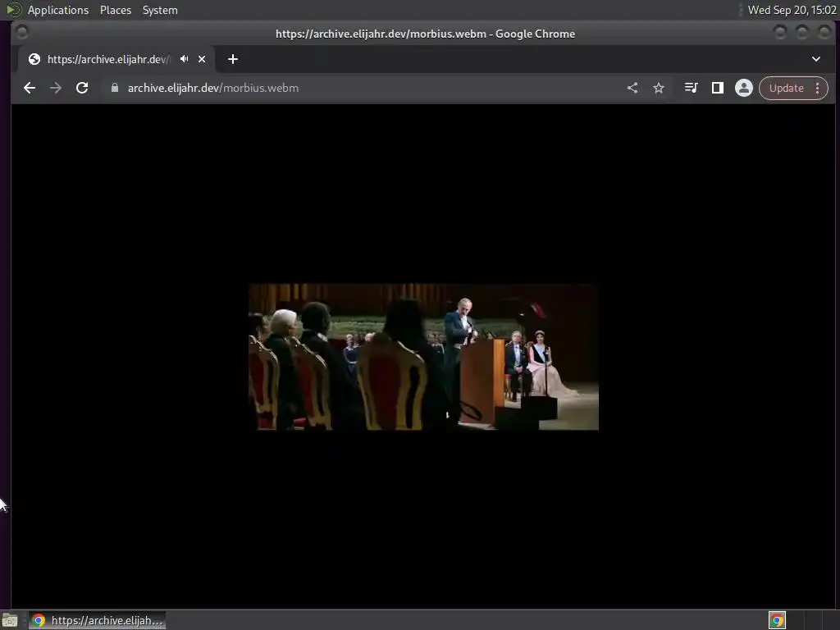Click show desktop icon in taskbar

click(x=10, y=620)
